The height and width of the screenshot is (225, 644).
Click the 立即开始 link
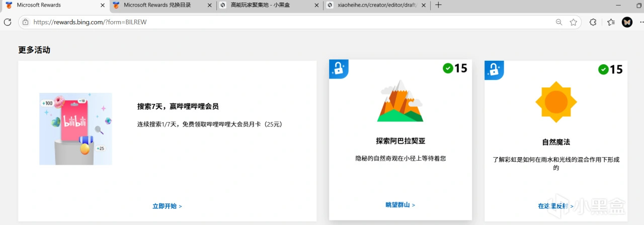click(167, 206)
